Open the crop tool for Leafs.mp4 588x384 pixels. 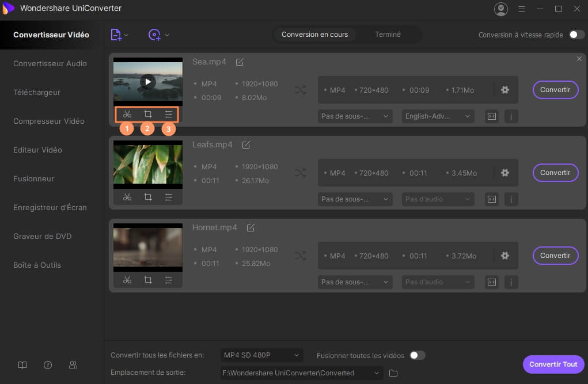(x=148, y=197)
